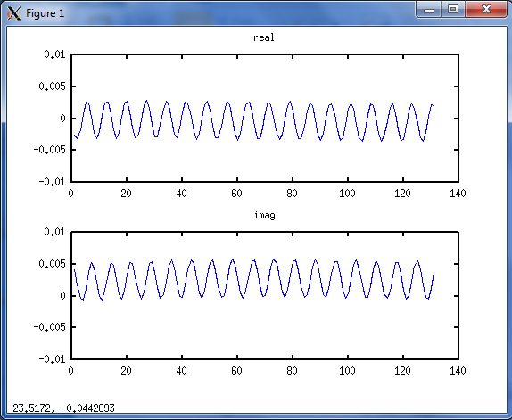Click the x-axis label 20 under imag plot
512x420 pixels.
tap(126, 371)
